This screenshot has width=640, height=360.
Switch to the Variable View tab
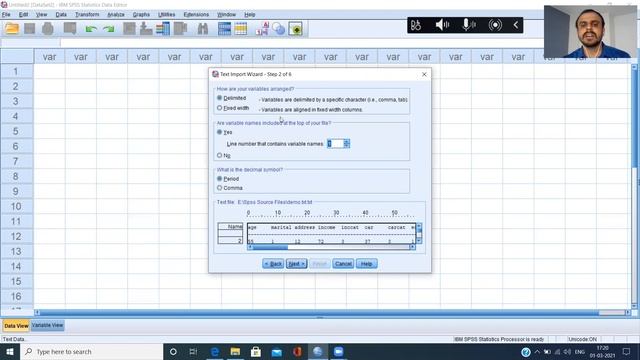(47, 325)
